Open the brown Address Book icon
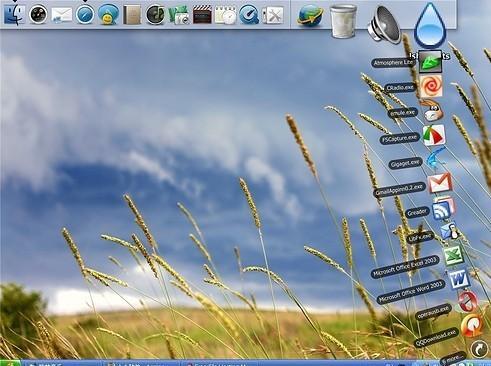Viewport: 491px width, 366px height. [x=132, y=15]
